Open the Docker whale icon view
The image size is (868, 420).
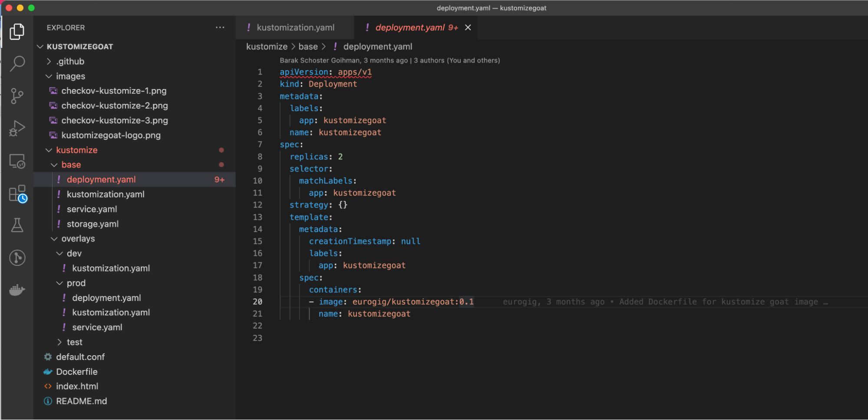pyautogui.click(x=17, y=290)
